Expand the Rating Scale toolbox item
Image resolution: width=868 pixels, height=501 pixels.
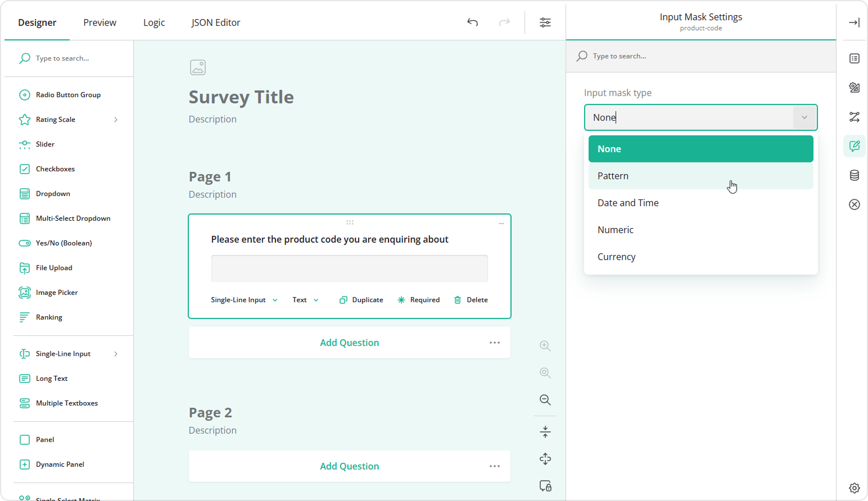pyautogui.click(x=115, y=119)
